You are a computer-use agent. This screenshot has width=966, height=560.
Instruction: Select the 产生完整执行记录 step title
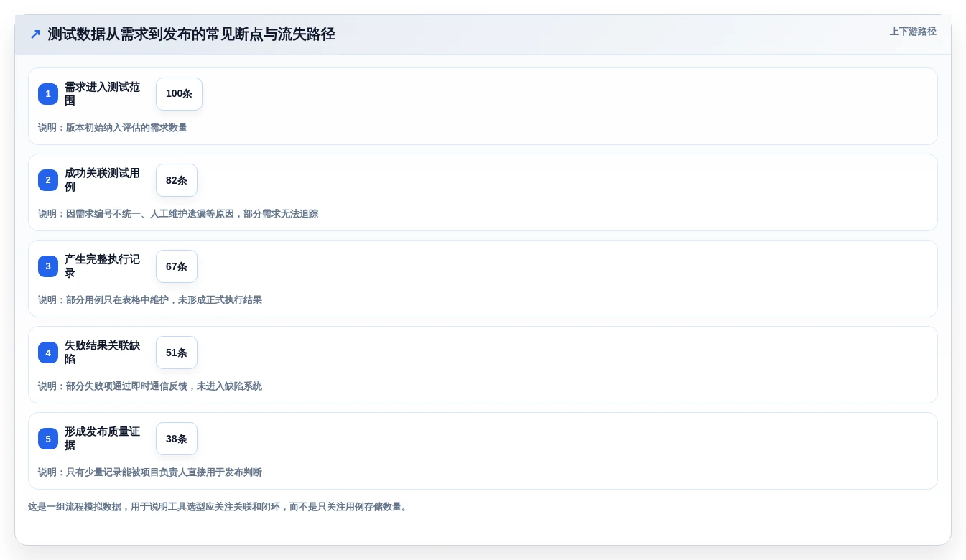(x=103, y=266)
